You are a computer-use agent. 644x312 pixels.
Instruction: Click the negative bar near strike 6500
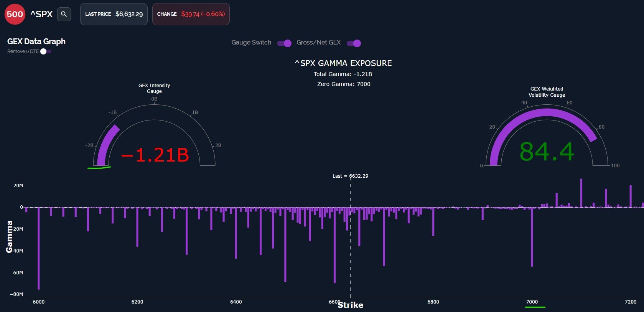coord(285,244)
